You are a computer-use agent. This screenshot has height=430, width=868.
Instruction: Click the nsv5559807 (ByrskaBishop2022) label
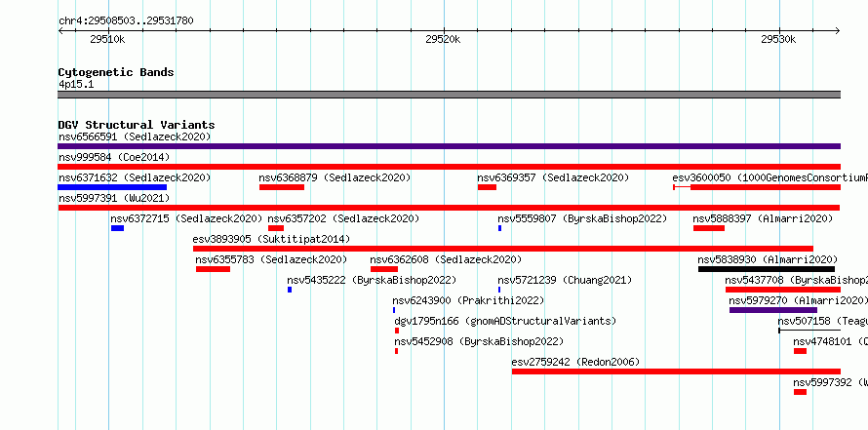coord(582,218)
